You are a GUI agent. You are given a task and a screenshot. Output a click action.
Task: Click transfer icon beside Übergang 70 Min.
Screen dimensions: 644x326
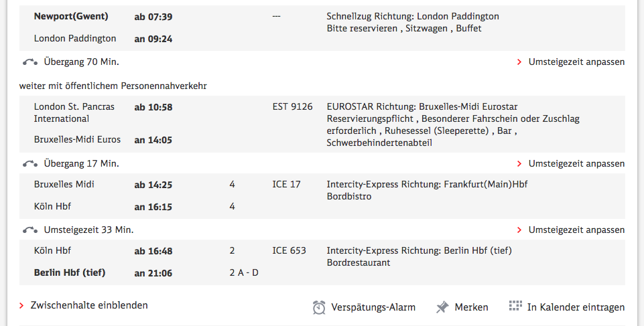(29, 62)
